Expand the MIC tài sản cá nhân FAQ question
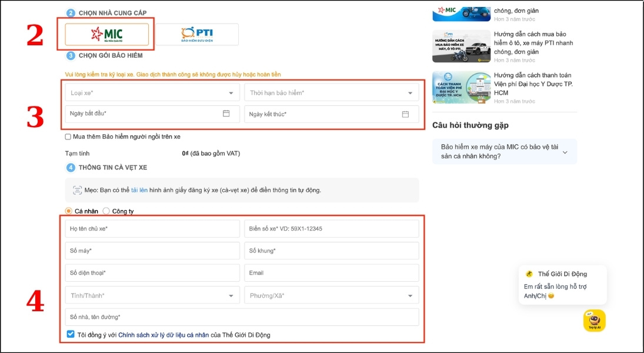The width and height of the screenshot is (644, 353). tap(505, 152)
